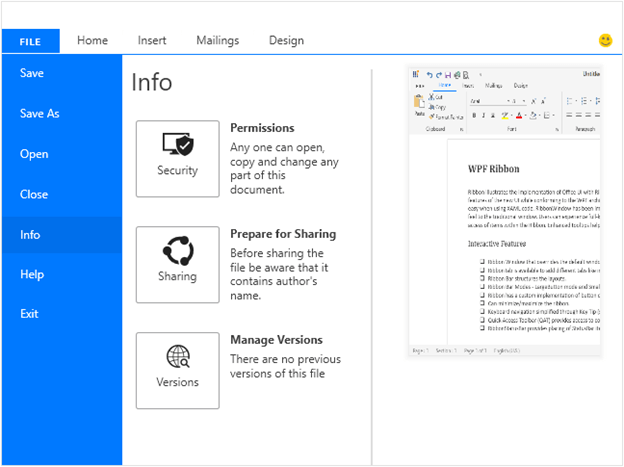Open the Sharing options icon button
This screenshot has height=467, width=624.
coord(177,262)
